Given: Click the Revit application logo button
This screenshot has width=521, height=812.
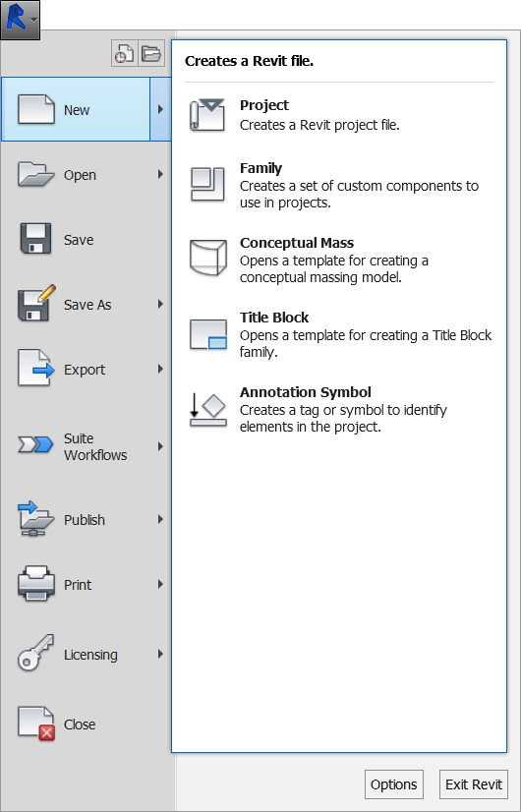Looking at the screenshot, I should 20,20.
